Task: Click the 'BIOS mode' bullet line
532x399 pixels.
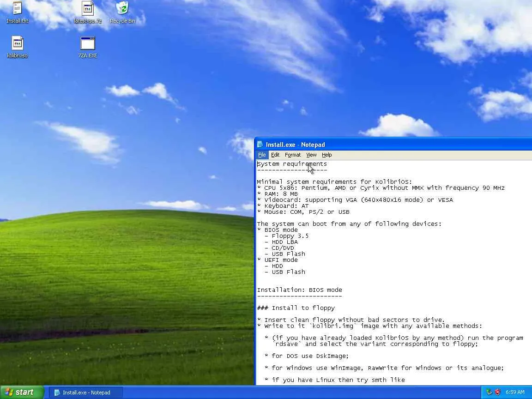Action: click(277, 230)
